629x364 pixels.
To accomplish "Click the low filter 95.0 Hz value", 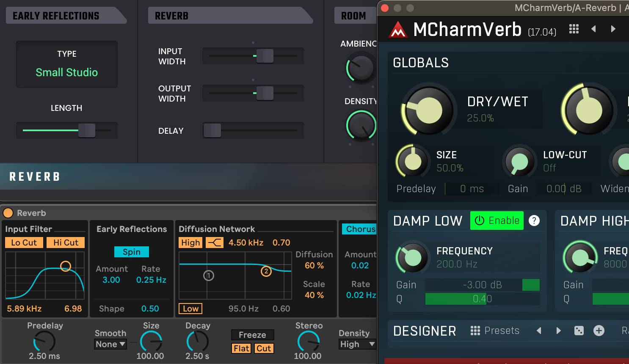I will point(243,309).
